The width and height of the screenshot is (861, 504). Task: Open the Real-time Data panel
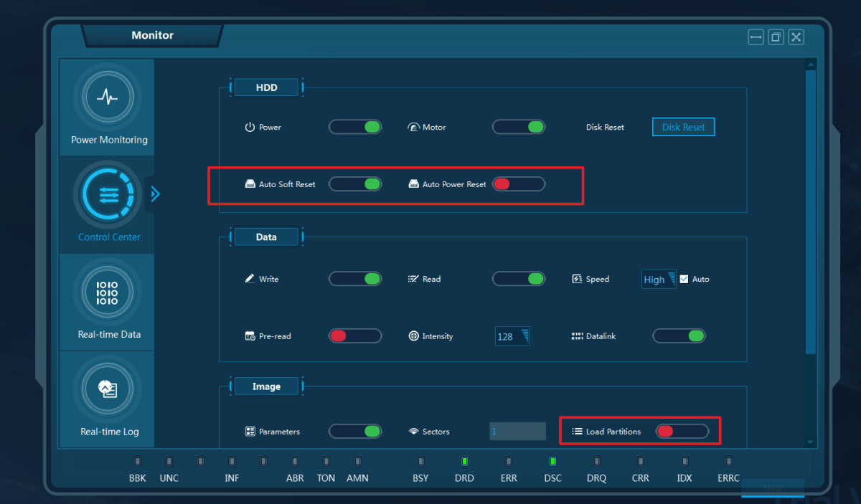(107, 292)
